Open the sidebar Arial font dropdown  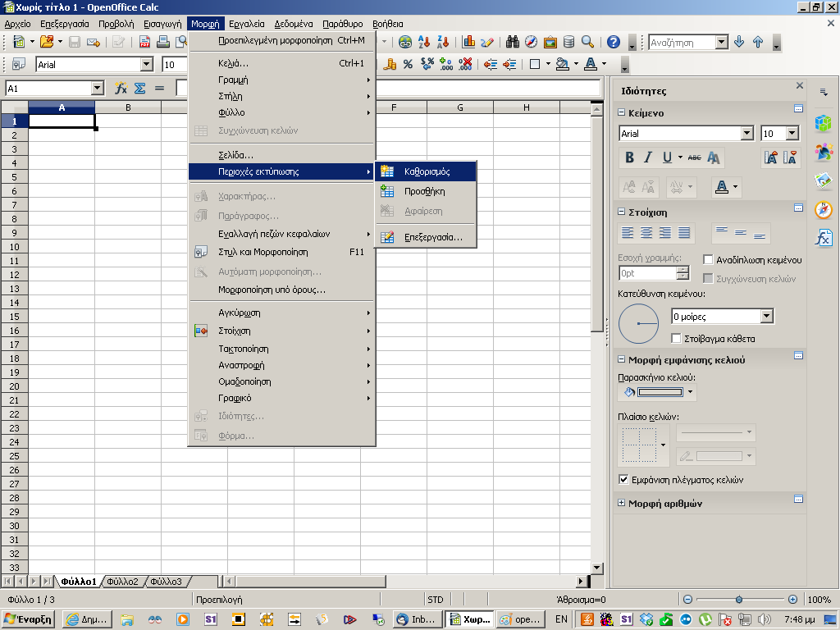[747, 134]
